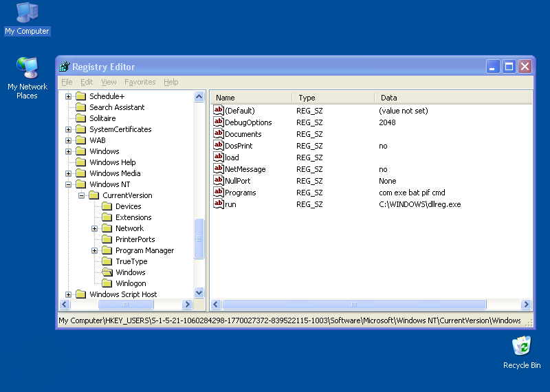Click the folder icon of Extensions key
This screenshot has width=550, height=392.
(x=107, y=217)
